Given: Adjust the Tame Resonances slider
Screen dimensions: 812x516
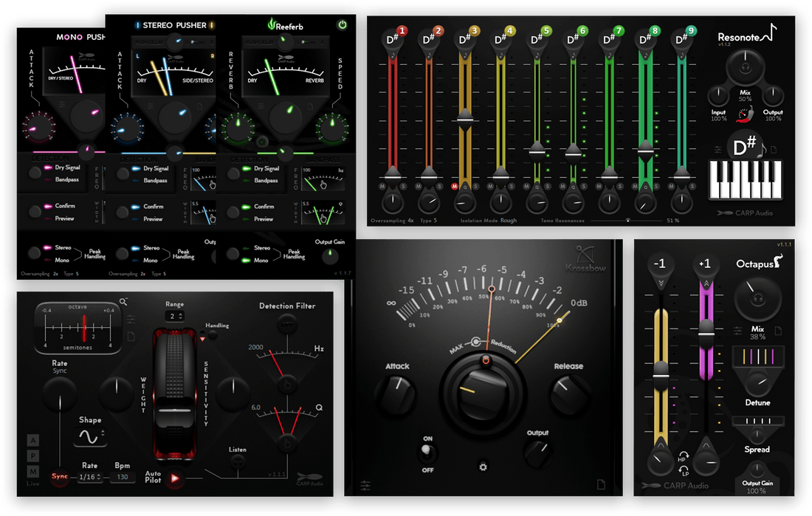Looking at the screenshot, I should (628, 220).
